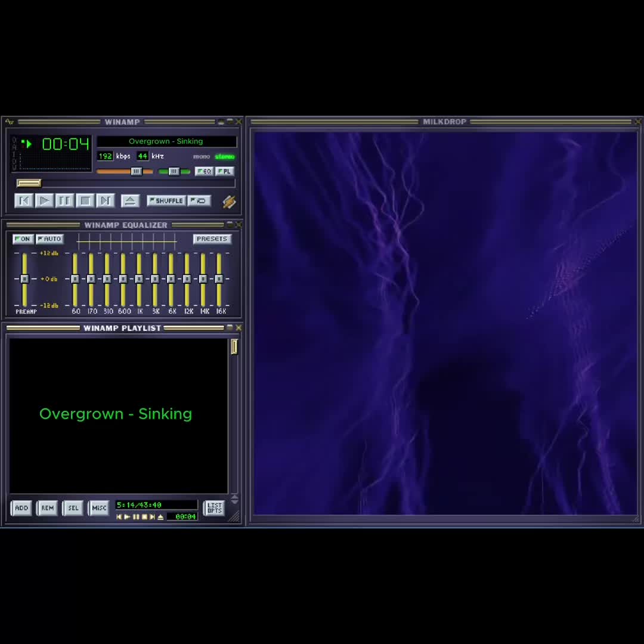The height and width of the screenshot is (644, 644).
Task: Click the green stereo indicator
Action: click(225, 156)
